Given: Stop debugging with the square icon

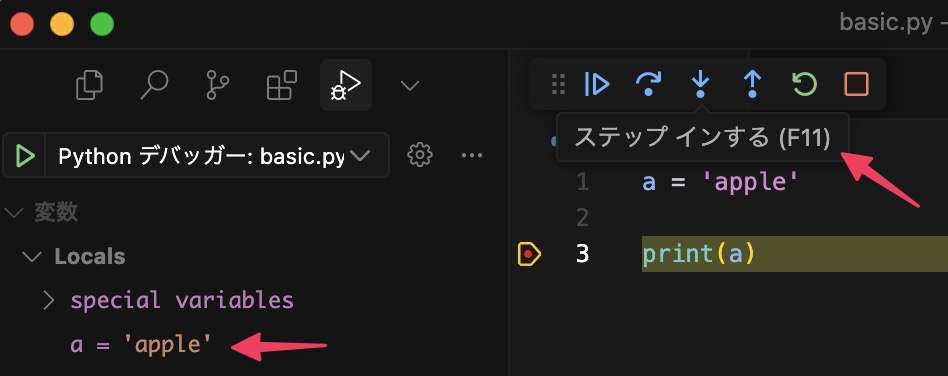Looking at the screenshot, I should (x=856, y=84).
